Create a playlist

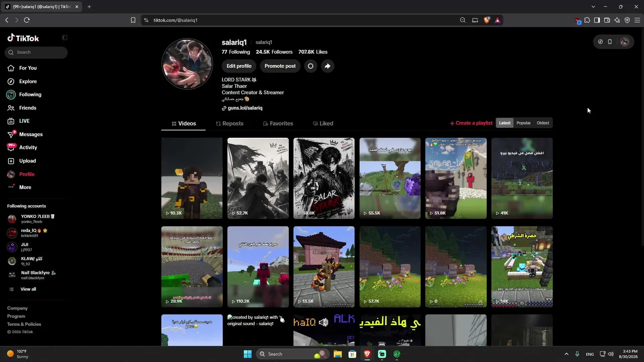(471, 123)
